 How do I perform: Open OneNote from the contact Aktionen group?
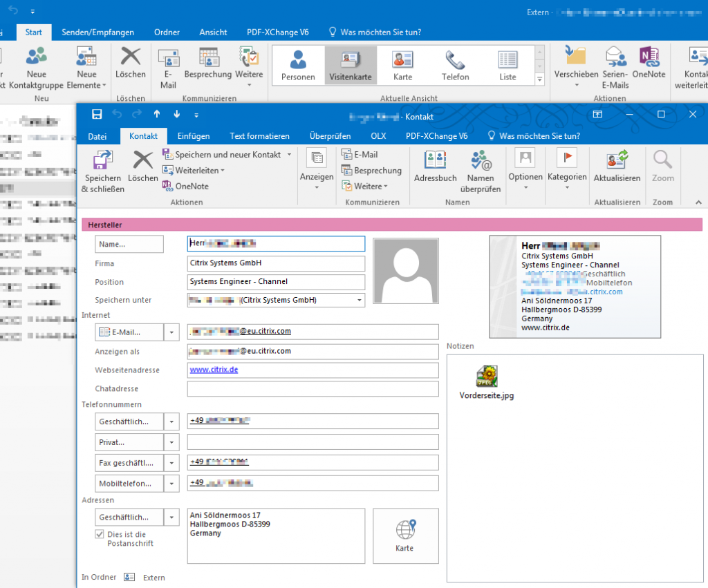(186, 186)
